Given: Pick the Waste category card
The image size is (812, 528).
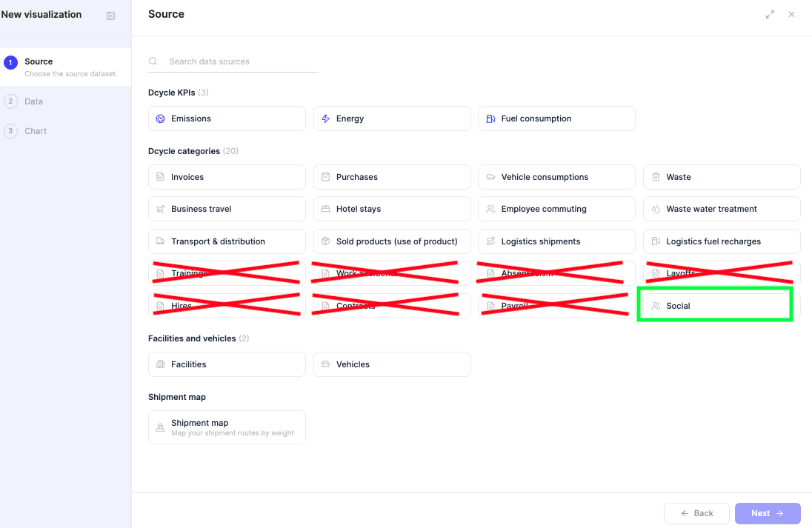Looking at the screenshot, I should tap(722, 177).
